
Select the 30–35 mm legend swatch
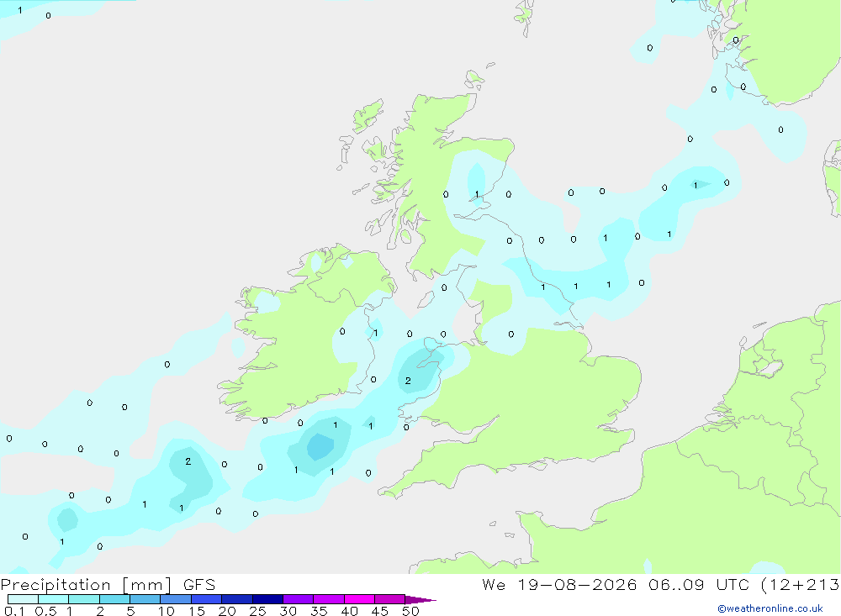pyautogui.click(x=299, y=599)
